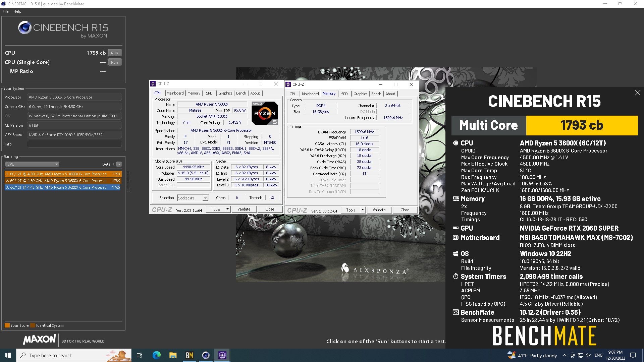Select ranking entry scoring 1789
This screenshot has height=362, width=644.
click(x=63, y=181)
